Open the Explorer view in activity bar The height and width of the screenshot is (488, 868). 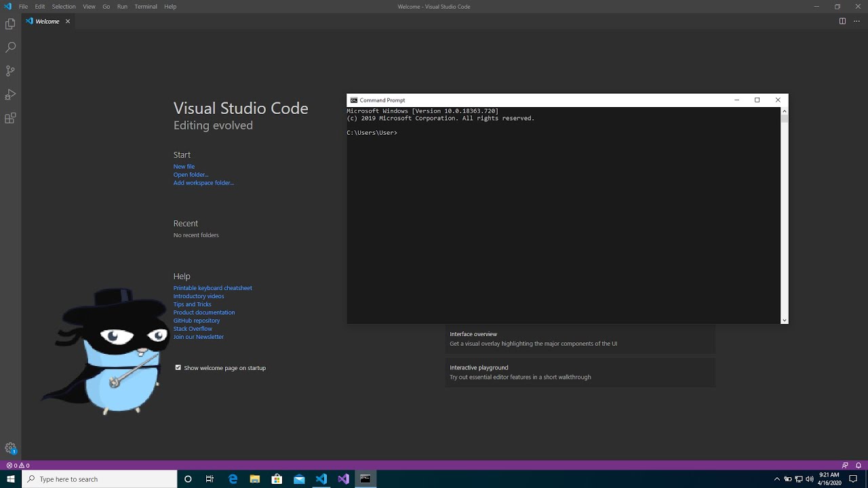point(10,24)
